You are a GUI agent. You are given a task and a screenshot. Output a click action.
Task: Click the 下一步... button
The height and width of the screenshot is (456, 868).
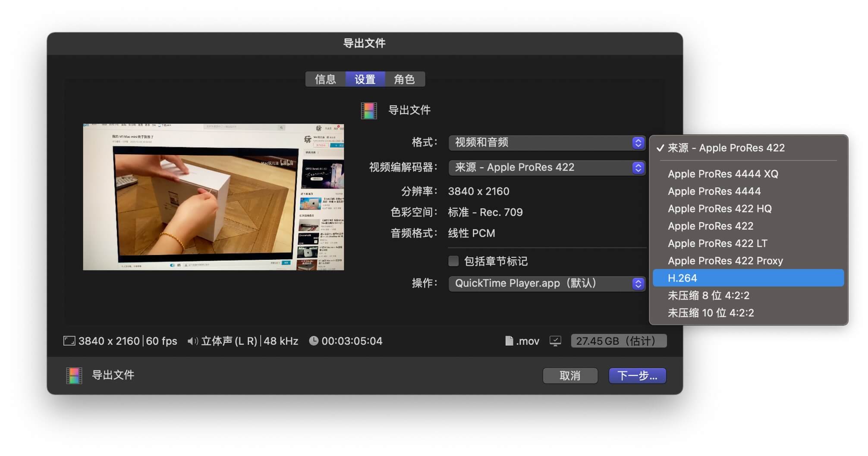pyautogui.click(x=637, y=376)
